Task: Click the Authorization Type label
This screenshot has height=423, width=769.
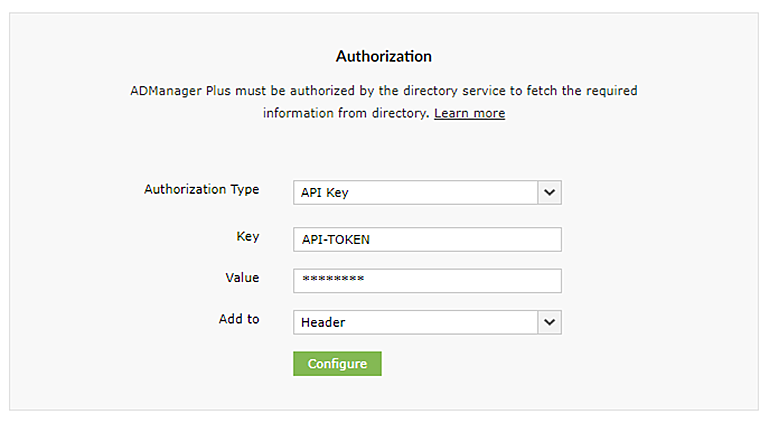Action: point(201,190)
